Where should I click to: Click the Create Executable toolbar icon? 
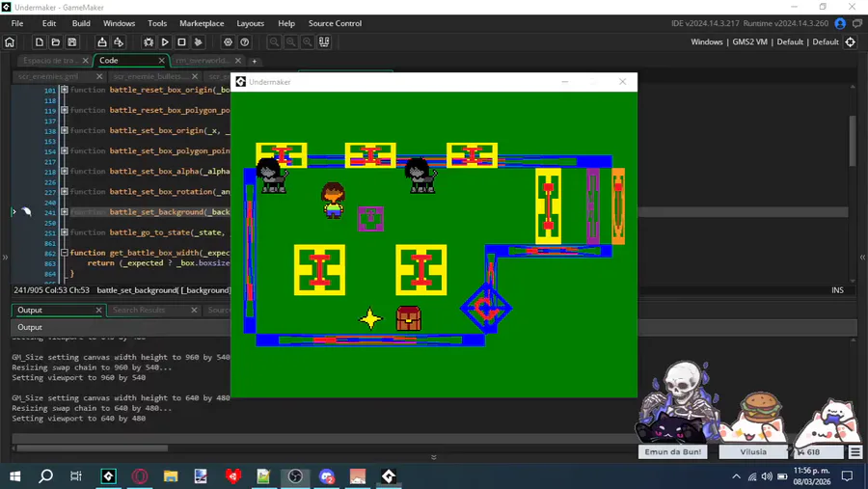[102, 42]
